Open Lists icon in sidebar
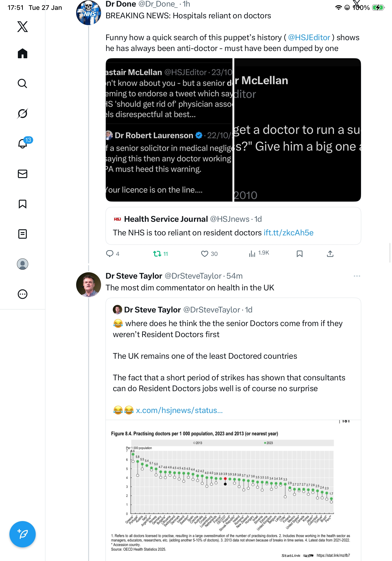This screenshot has height=561, width=392. click(x=23, y=234)
